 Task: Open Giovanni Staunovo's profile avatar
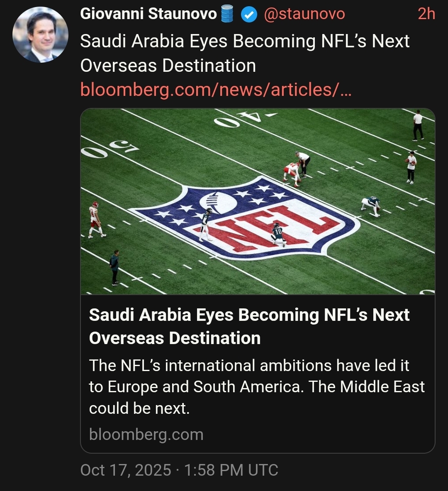click(x=40, y=35)
